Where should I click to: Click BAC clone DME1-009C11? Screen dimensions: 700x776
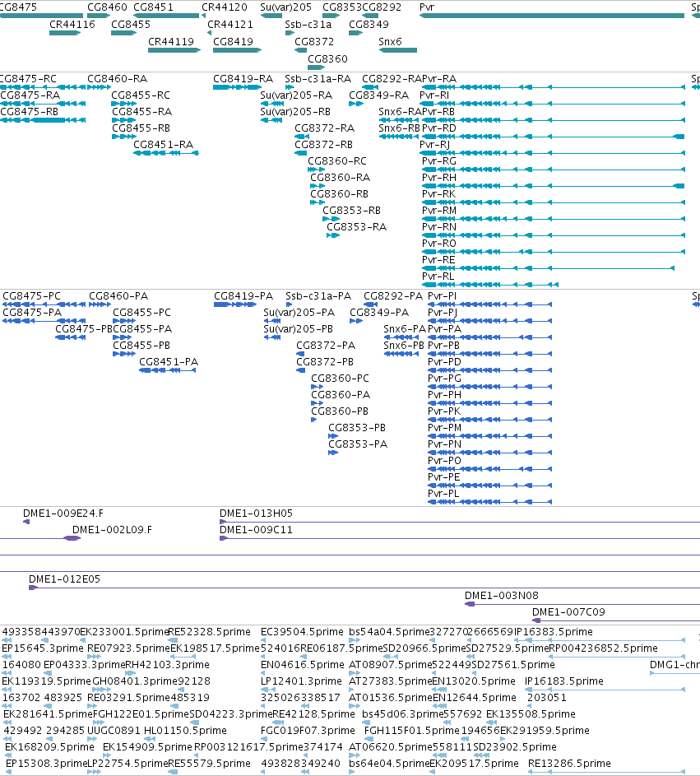click(x=460, y=538)
